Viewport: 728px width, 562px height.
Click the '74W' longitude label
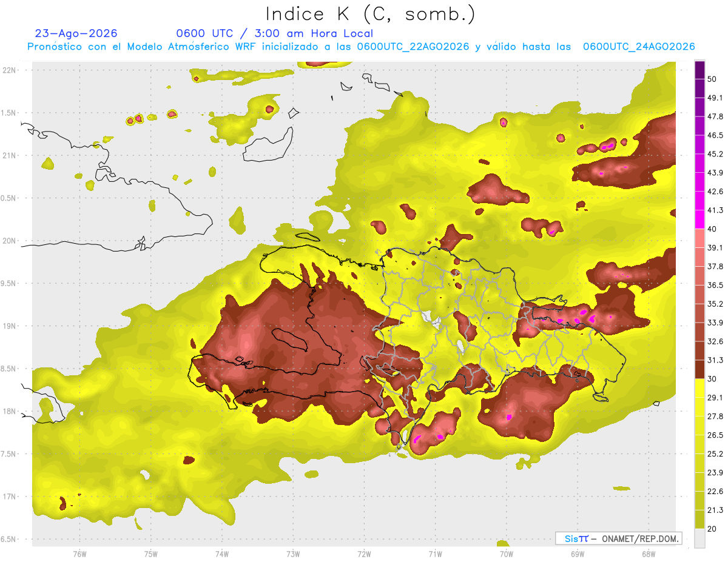point(222,554)
